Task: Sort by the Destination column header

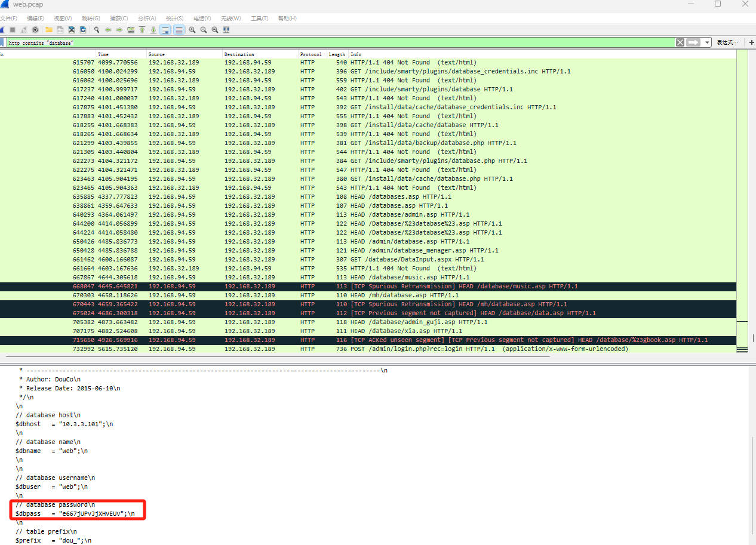Action: pyautogui.click(x=260, y=54)
